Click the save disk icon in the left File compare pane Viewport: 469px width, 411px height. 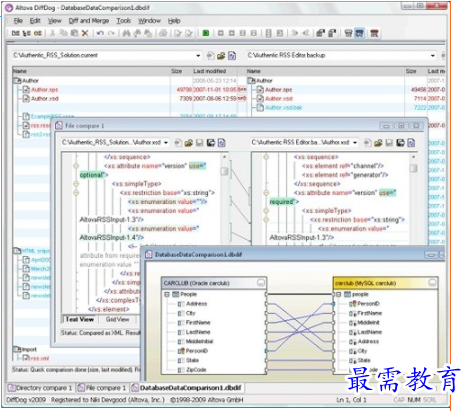[x=199, y=143]
